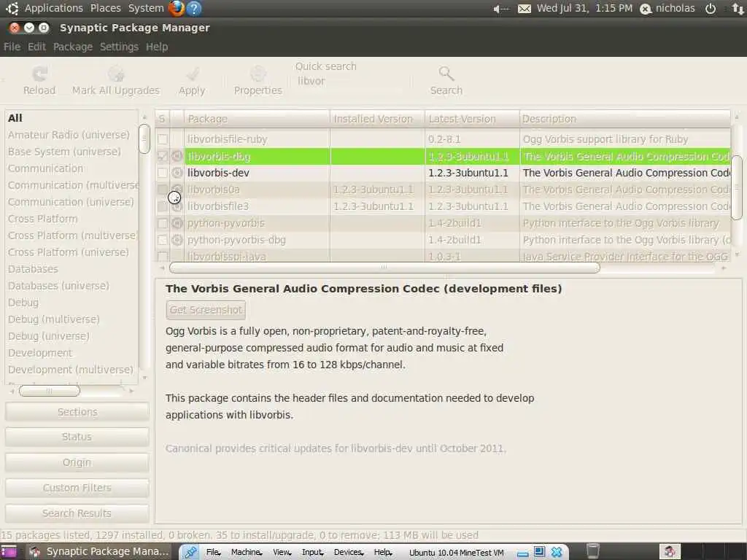
Task: Click the Origin filter button
Action: point(77,462)
